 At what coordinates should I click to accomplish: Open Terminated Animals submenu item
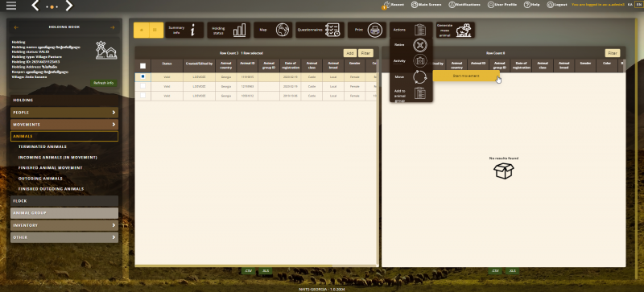coord(43,146)
